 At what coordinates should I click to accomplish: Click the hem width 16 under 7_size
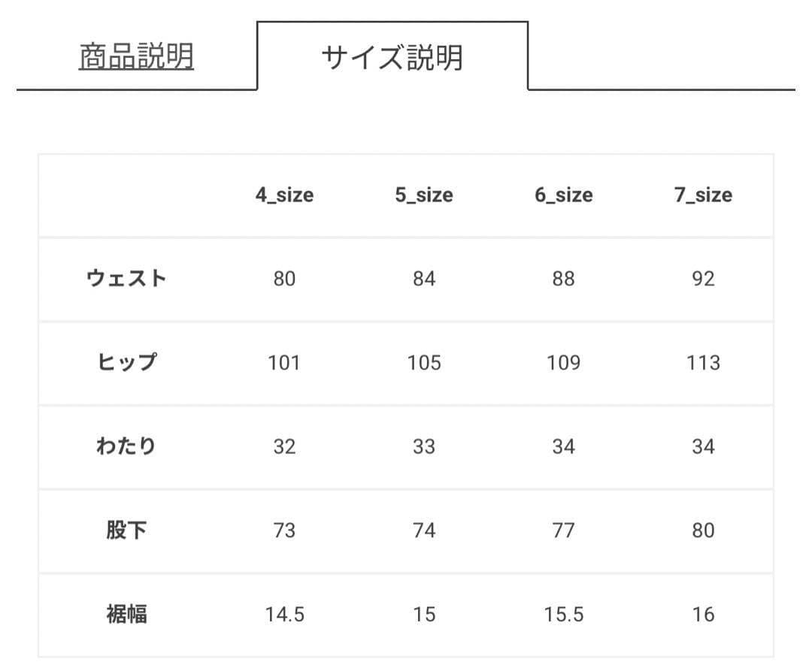click(703, 615)
